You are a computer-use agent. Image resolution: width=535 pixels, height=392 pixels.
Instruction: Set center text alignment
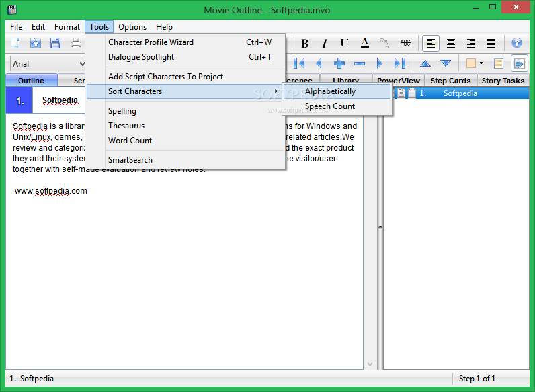coord(451,43)
